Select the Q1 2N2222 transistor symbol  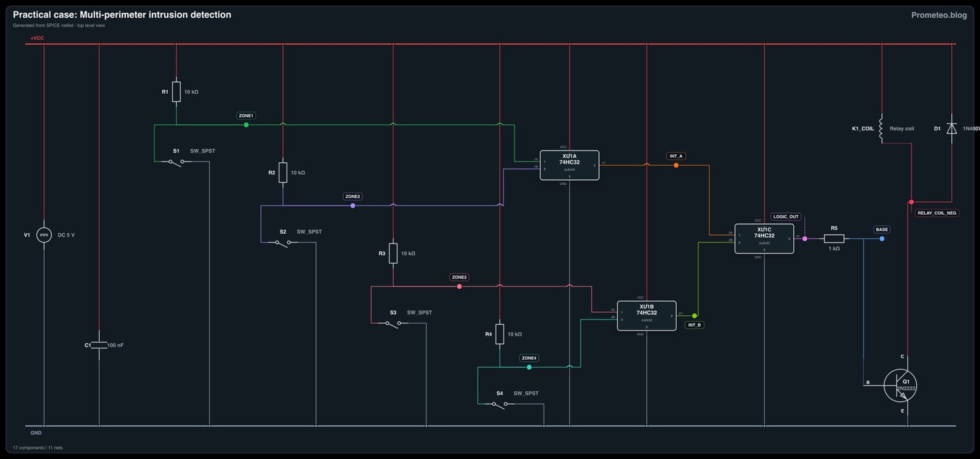[900, 386]
